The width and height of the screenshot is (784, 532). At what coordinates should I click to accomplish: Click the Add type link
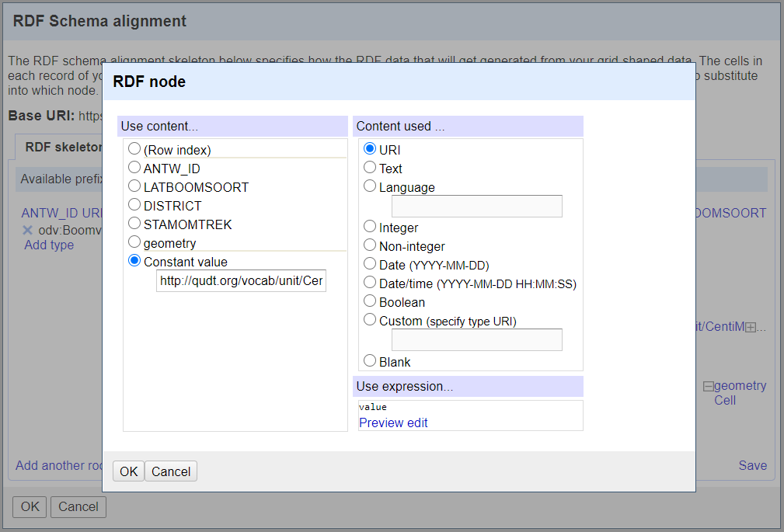click(49, 245)
